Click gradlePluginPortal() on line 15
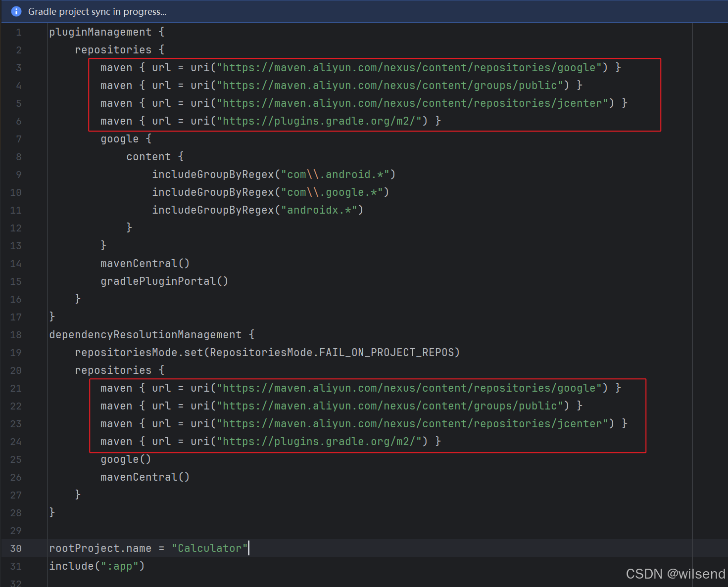This screenshot has height=587, width=728. (x=164, y=281)
